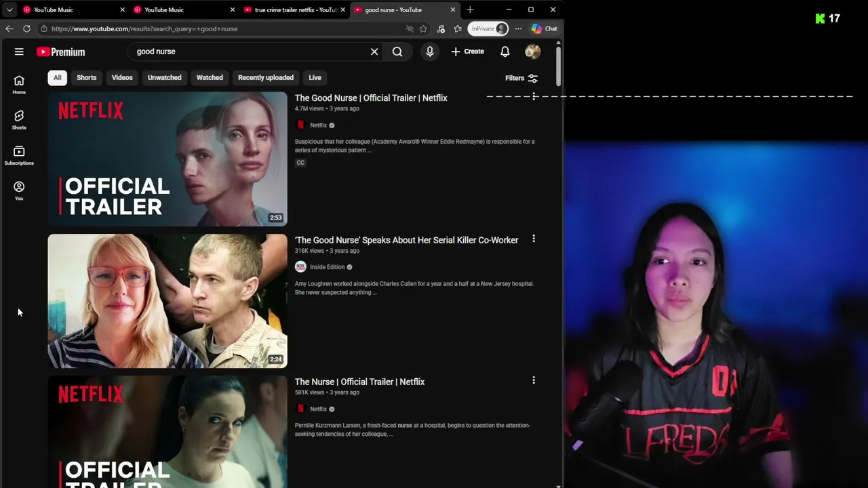Viewport: 868px width, 488px height.
Task: View site information lock icon
Action: [x=43, y=28]
